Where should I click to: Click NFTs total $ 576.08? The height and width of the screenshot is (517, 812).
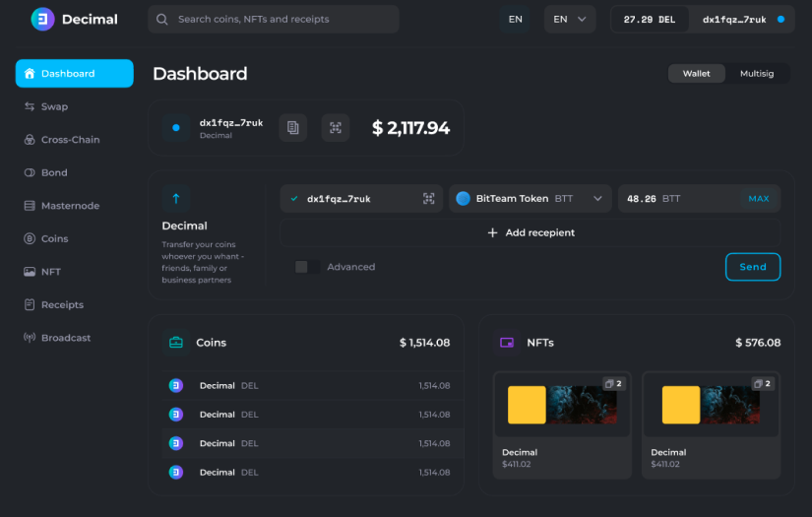click(x=758, y=343)
